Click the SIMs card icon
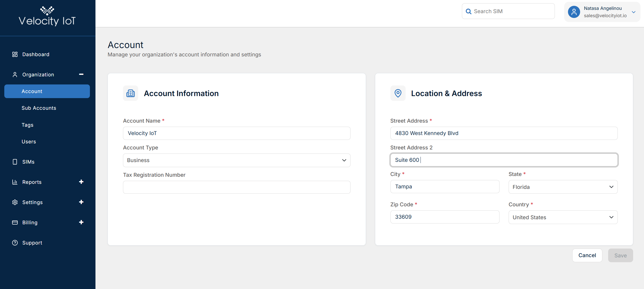The height and width of the screenshot is (289, 644). pyautogui.click(x=15, y=162)
